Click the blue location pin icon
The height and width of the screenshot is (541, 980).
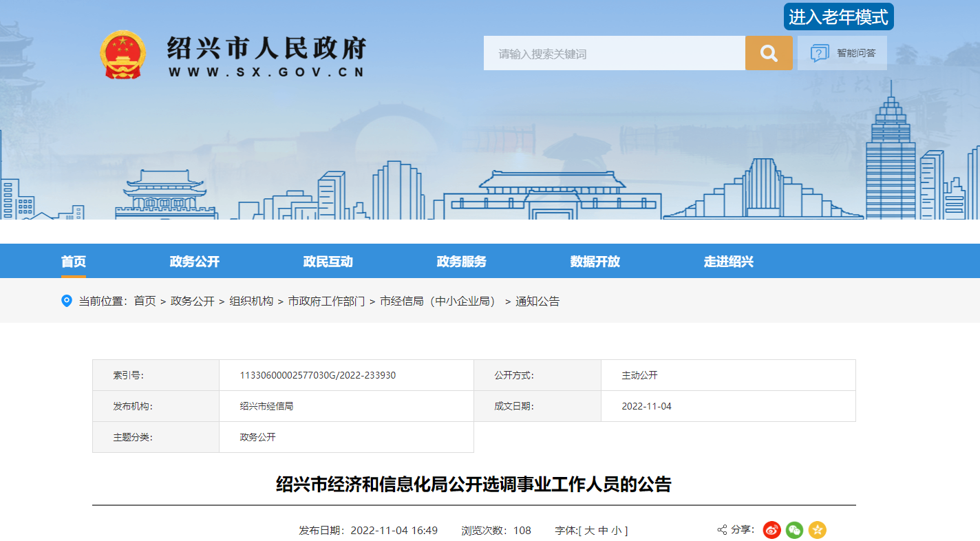67,301
